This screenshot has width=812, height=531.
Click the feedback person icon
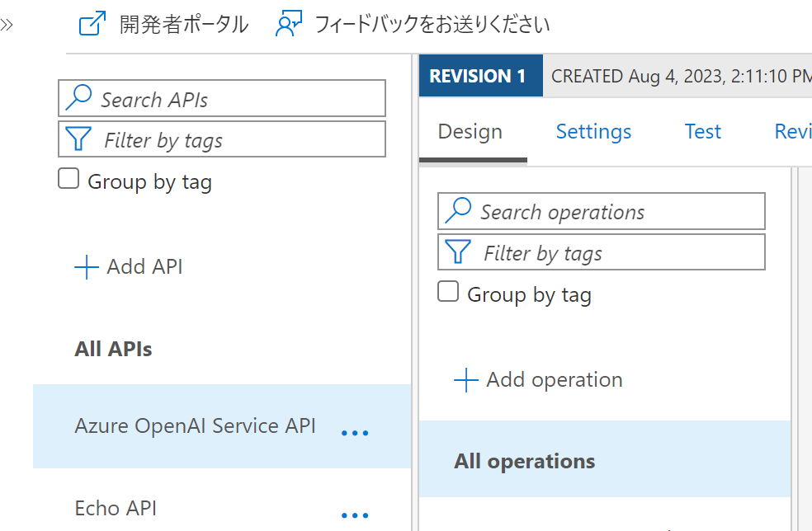tap(289, 24)
